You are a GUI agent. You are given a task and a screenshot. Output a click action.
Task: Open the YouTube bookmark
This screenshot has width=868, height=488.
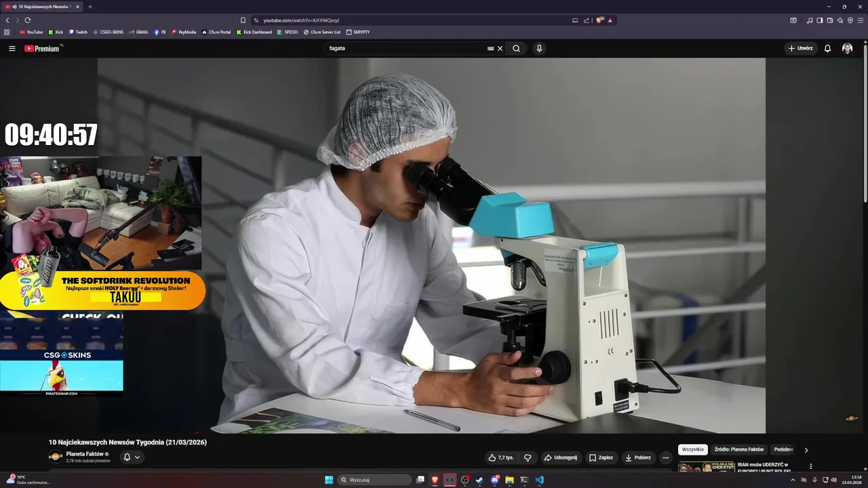point(31,32)
